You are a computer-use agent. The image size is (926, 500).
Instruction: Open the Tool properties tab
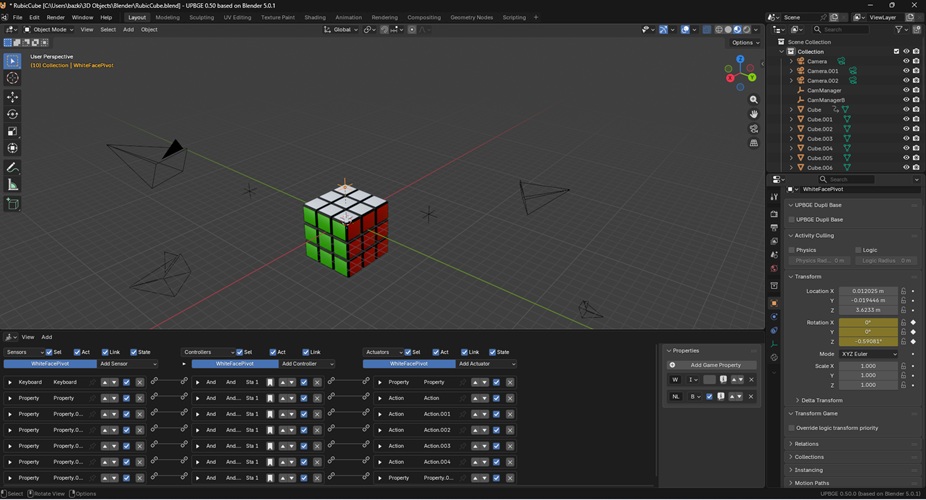point(774,197)
